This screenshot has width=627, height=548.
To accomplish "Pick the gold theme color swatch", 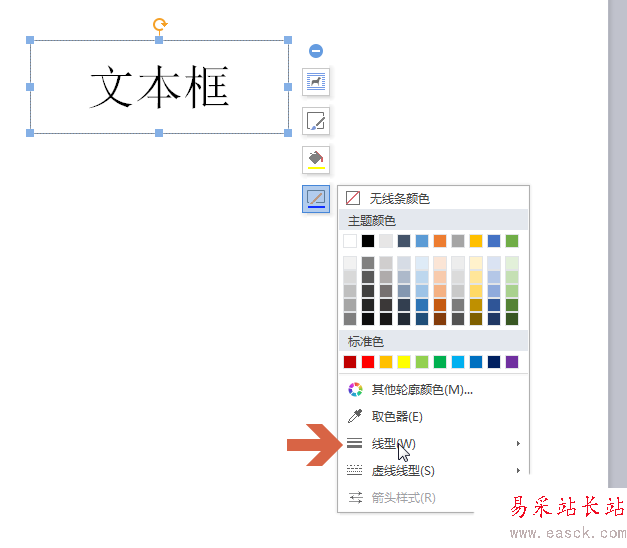I will click(x=476, y=241).
